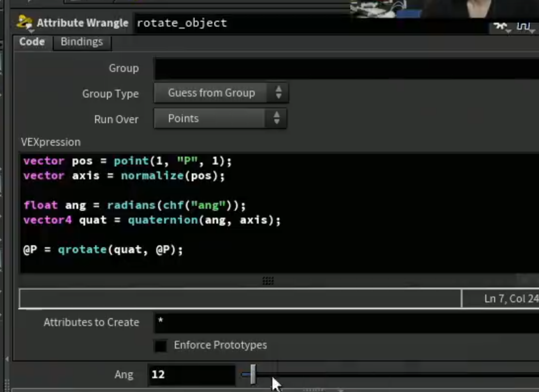
Task: Click the Enforce Prototypes label
Action: click(220, 345)
